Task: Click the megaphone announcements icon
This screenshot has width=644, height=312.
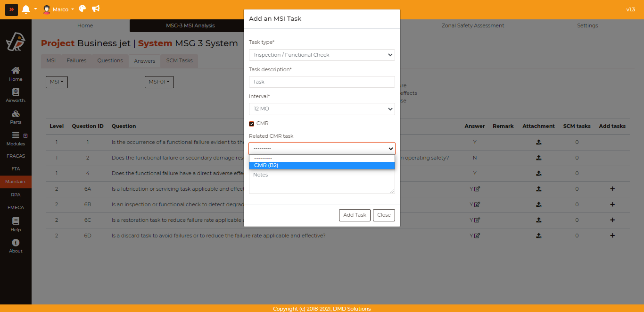Action: click(x=96, y=9)
